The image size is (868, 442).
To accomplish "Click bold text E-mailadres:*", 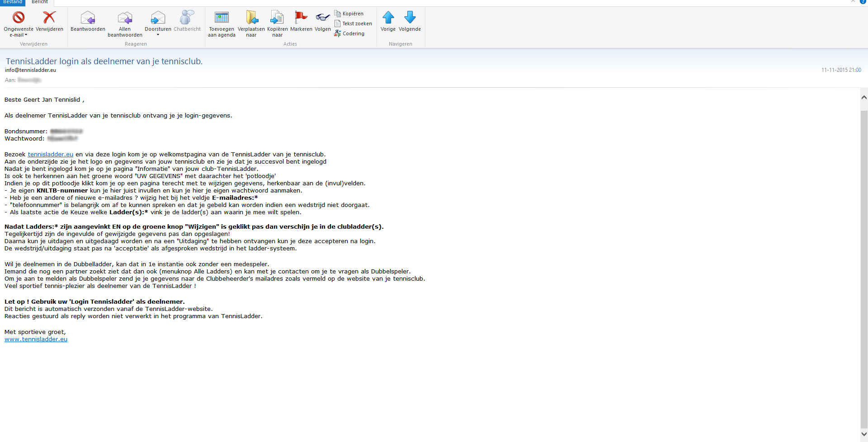I will (235, 198).
